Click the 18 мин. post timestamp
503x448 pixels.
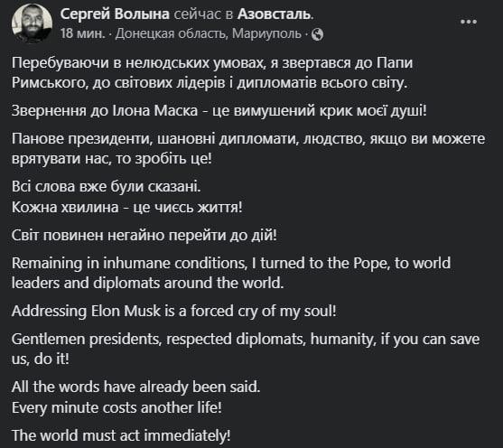click(83, 33)
